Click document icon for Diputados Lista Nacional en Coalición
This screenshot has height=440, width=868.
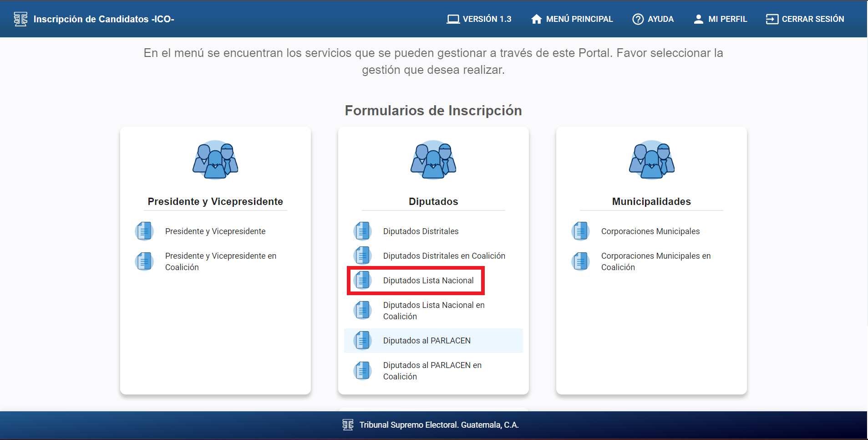click(x=362, y=311)
